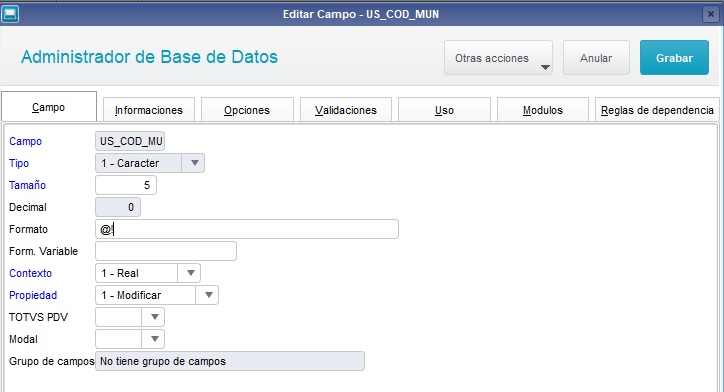Focus the Formato input field

(x=247, y=229)
